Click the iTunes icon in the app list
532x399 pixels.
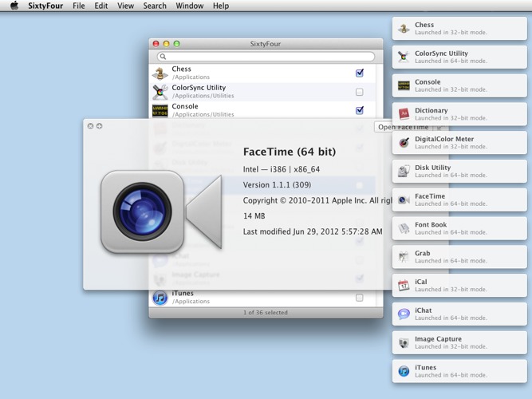(x=160, y=298)
